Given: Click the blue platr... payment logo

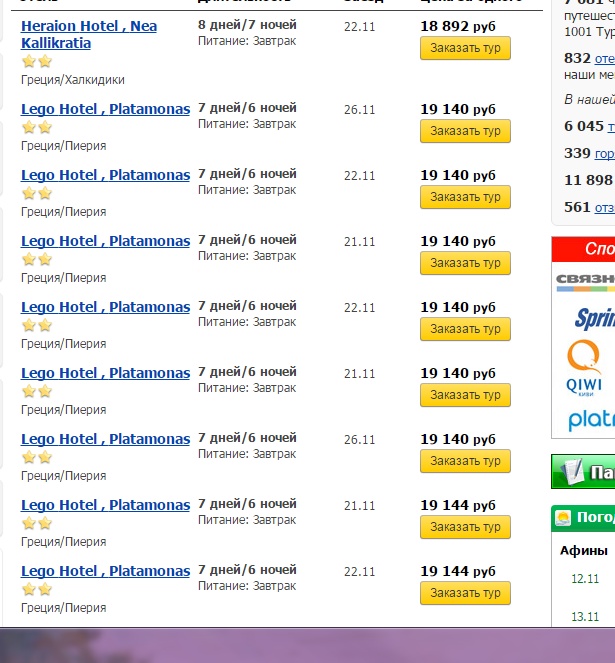Looking at the screenshot, I should point(591,419).
